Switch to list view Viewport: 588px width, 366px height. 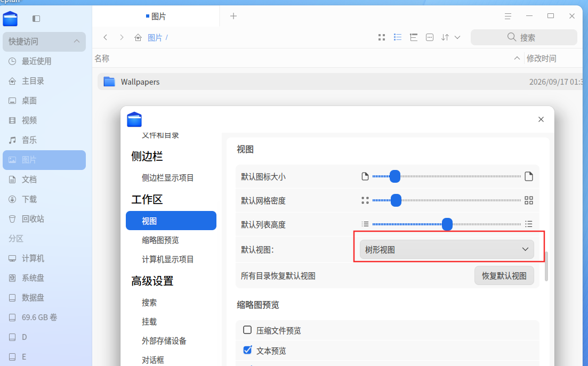[398, 37]
